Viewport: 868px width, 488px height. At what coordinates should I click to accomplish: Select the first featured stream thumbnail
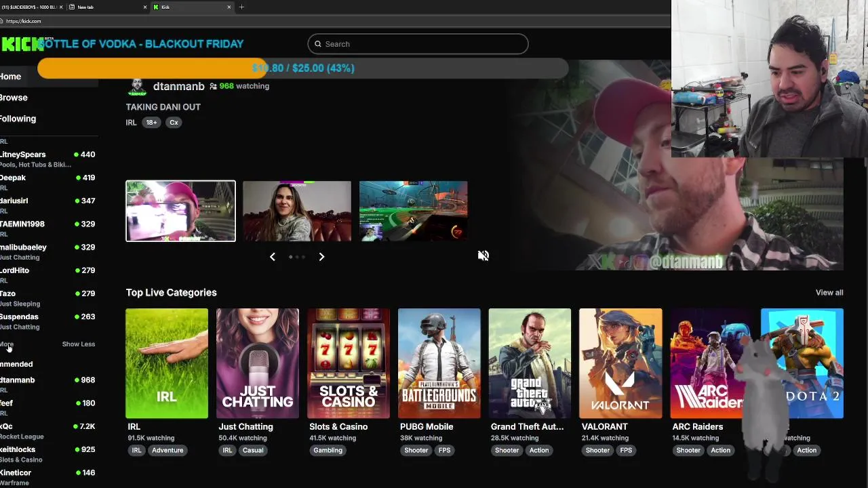[x=180, y=211]
